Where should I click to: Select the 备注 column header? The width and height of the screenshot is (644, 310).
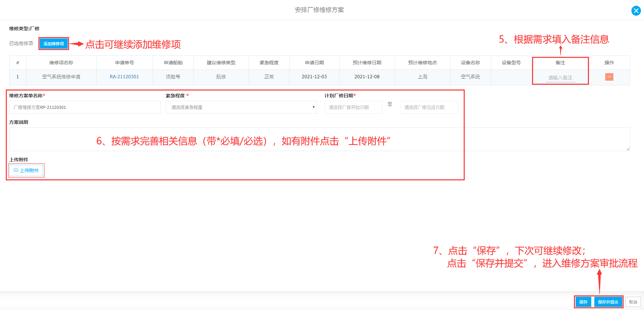click(560, 63)
